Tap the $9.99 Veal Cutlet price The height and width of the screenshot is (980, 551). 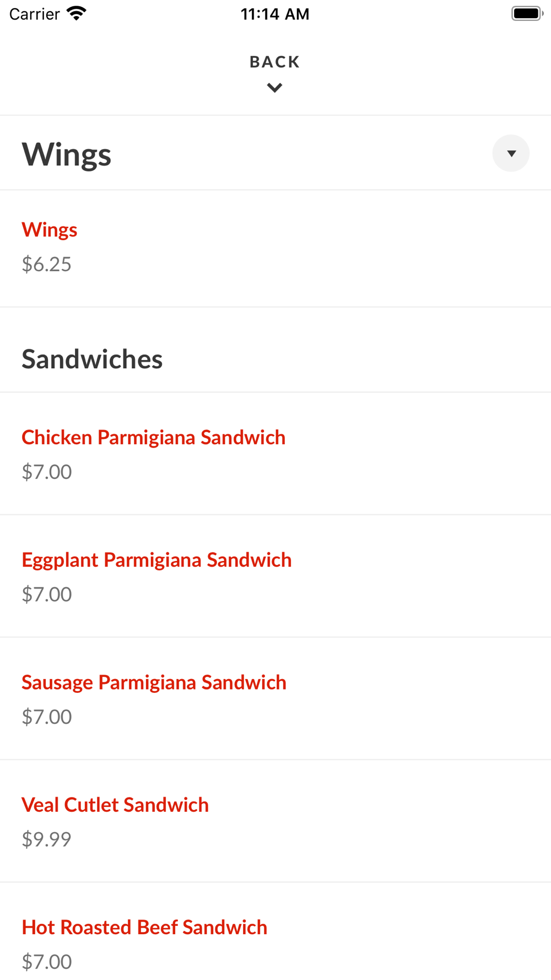[47, 839]
